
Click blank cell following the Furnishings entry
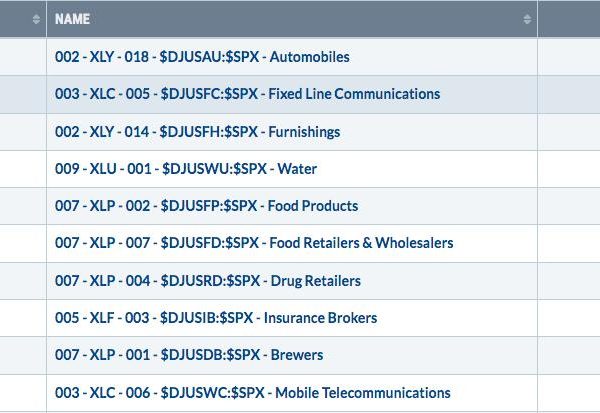569,132
